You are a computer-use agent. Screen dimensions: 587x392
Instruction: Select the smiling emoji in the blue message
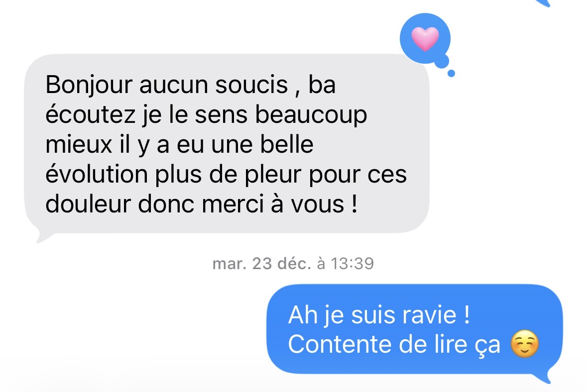pyautogui.click(x=525, y=344)
